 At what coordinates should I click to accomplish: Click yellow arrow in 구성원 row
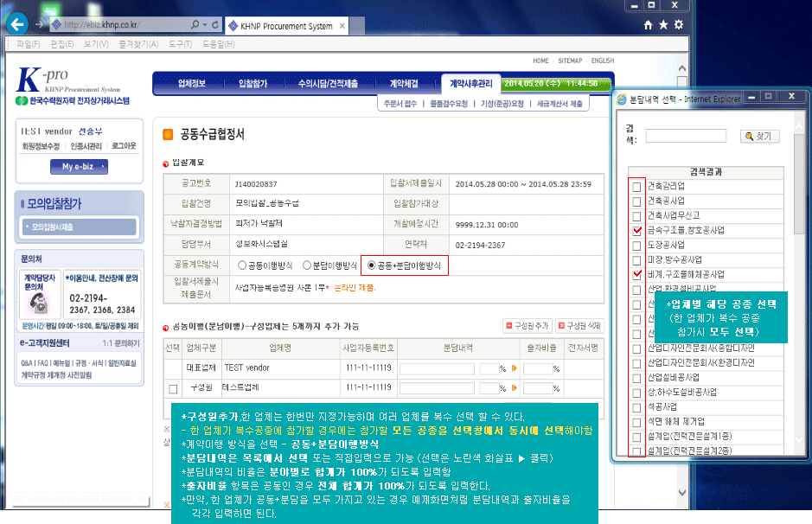click(x=515, y=387)
